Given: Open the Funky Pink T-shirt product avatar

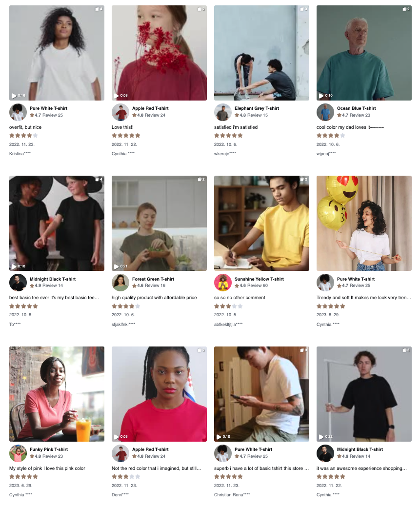Looking at the screenshot, I should coord(18,453).
